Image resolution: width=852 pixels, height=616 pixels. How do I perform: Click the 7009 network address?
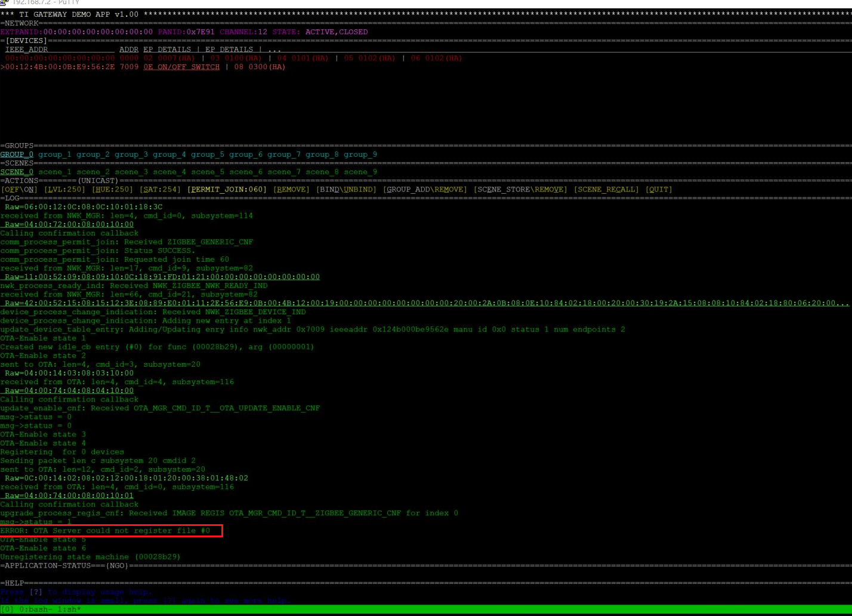coord(129,67)
